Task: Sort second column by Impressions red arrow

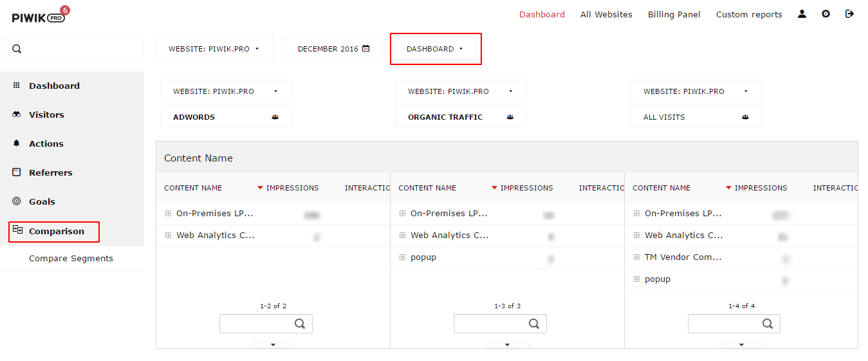Action: [x=494, y=188]
